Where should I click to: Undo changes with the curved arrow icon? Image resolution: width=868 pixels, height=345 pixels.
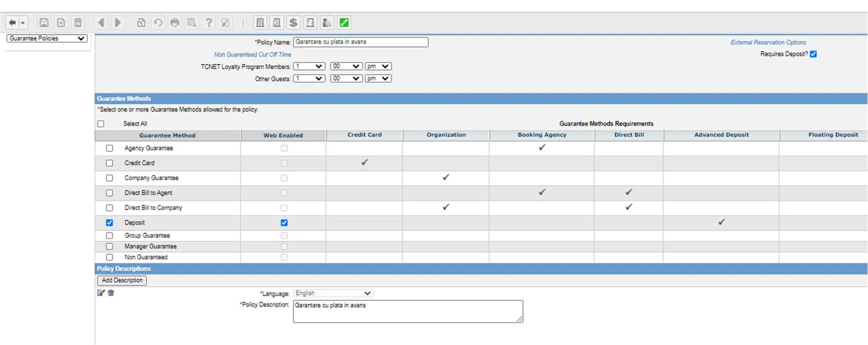pos(158,23)
